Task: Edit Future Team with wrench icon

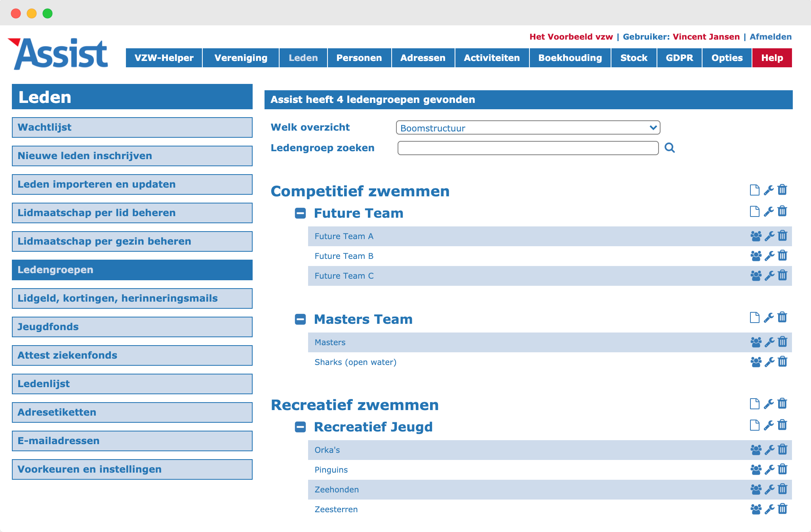Action: [769, 211]
